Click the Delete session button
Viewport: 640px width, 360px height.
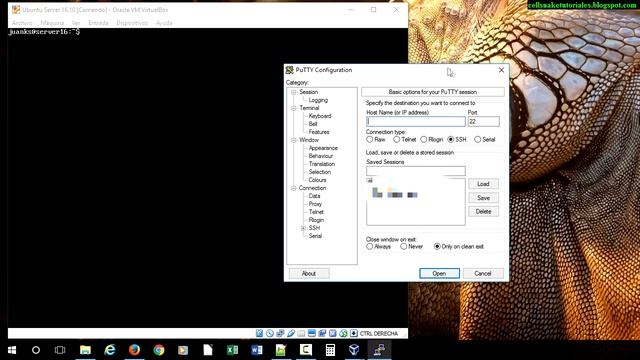tap(483, 211)
